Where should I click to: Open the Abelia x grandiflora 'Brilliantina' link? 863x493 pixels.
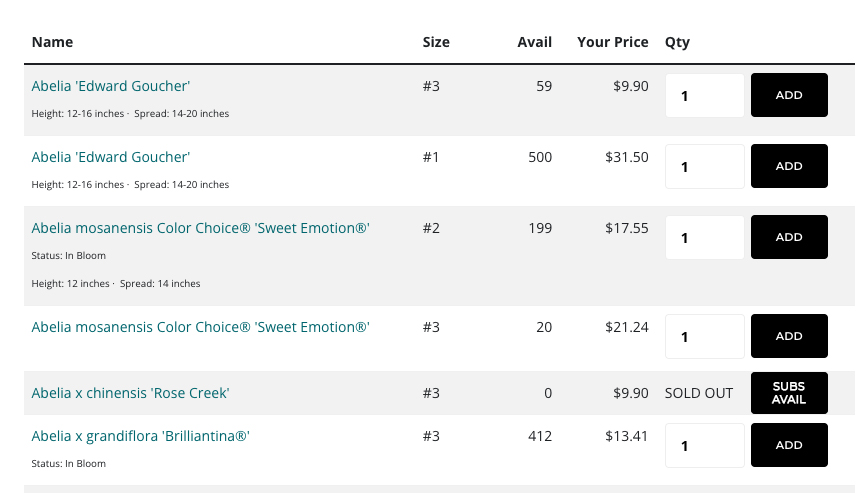tap(140, 436)
